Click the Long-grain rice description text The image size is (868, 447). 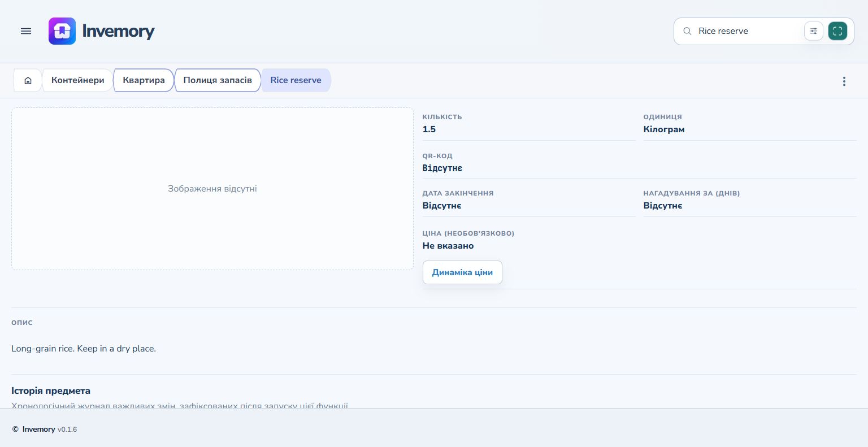(84, 349)
